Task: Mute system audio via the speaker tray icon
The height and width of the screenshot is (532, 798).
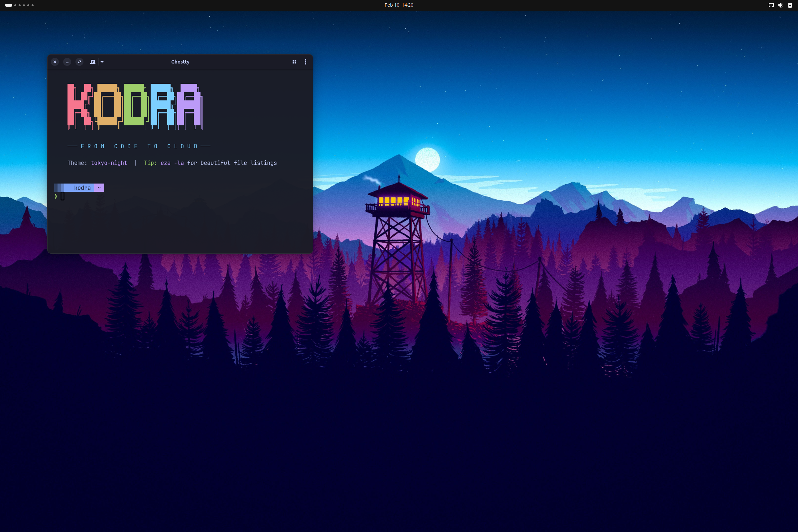Action: tap(780, 5)
